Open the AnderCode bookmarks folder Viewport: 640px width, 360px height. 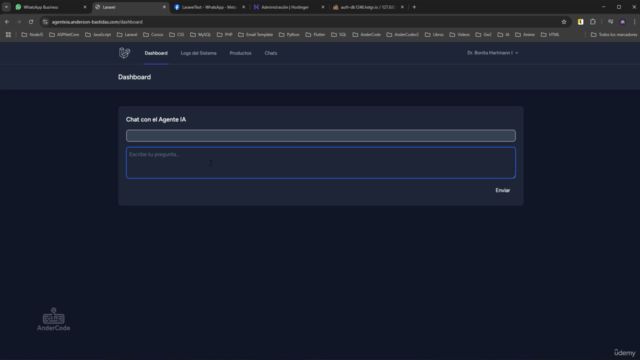[x=367, y=35]
